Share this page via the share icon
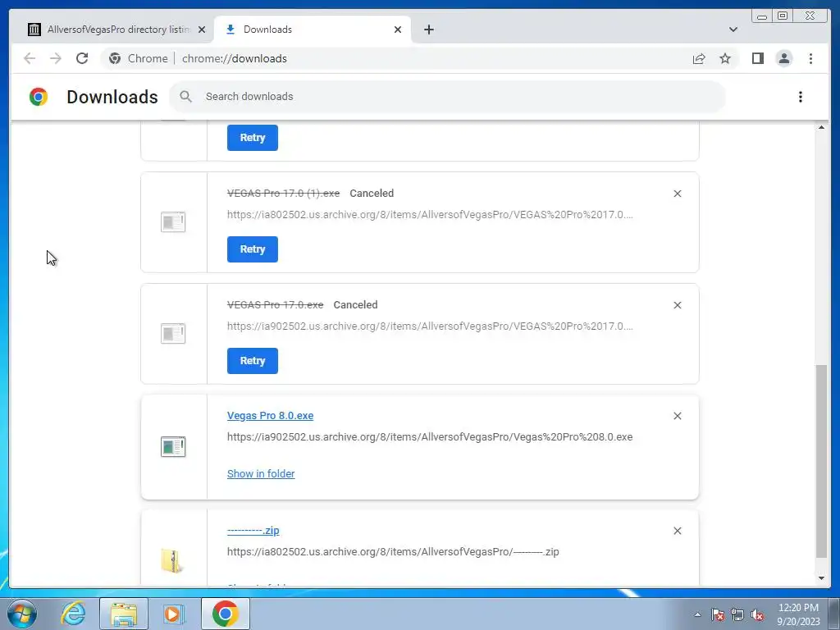The image size is (840, 630). click(x=699, y=58)
